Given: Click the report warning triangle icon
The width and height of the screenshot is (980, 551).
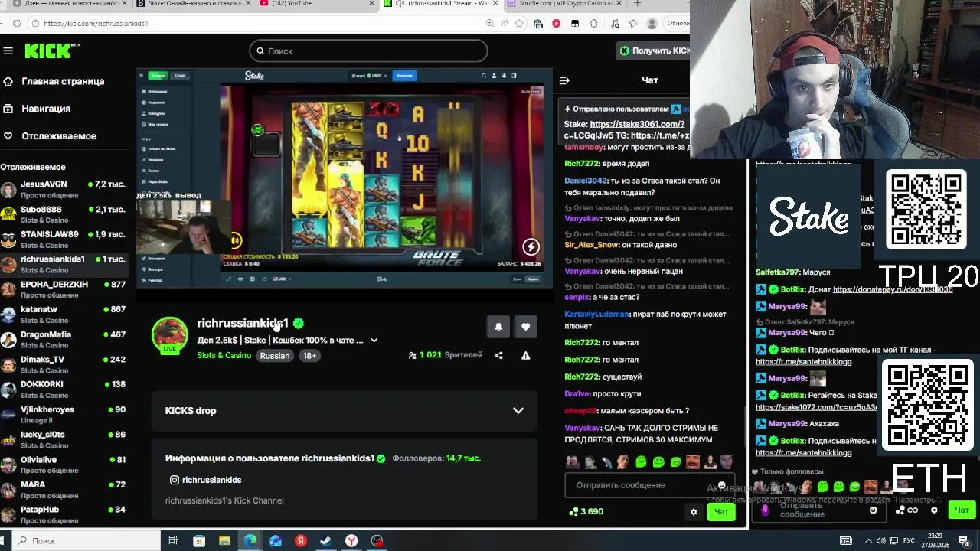Looking at the screenshot, I should click(x=525, y=355).
